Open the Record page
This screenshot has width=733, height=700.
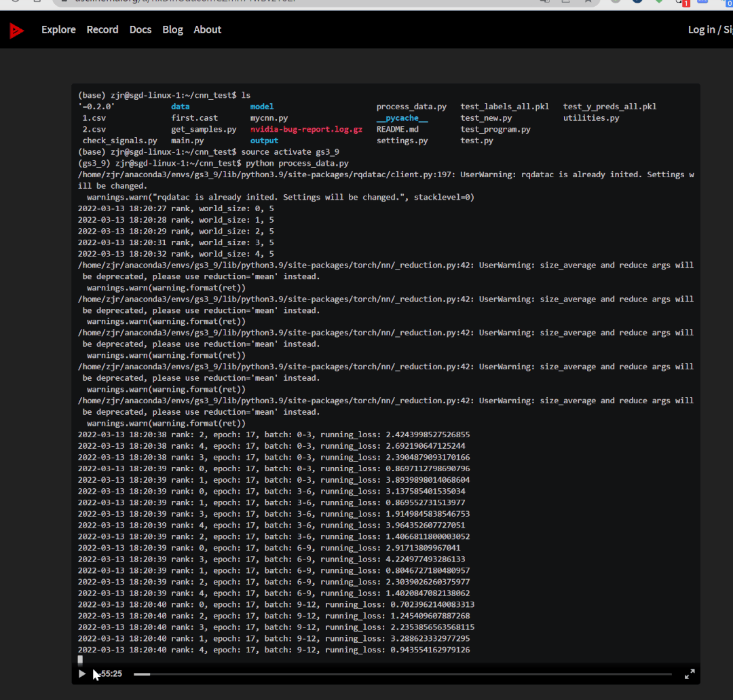point(102,30)
